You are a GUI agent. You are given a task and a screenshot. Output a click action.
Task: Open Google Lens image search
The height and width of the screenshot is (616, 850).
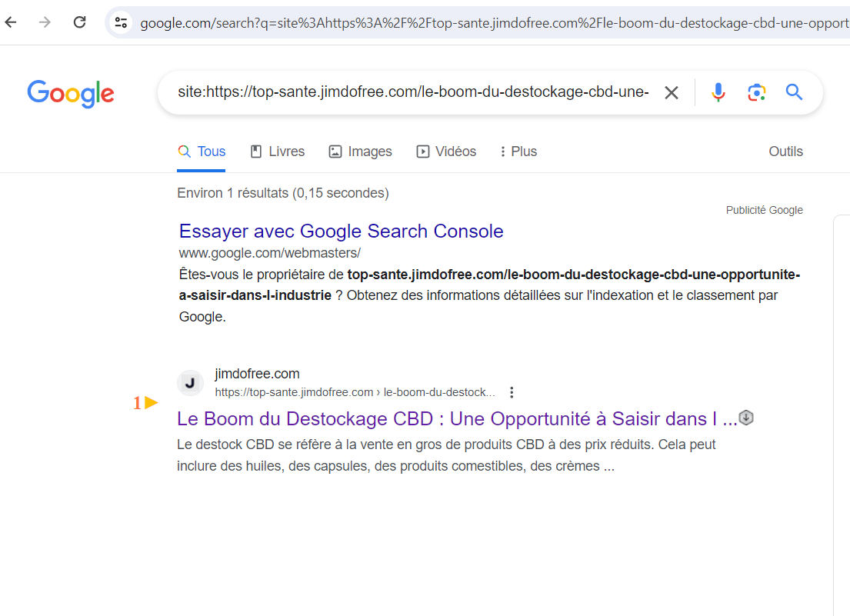click(x=756, y=93)
